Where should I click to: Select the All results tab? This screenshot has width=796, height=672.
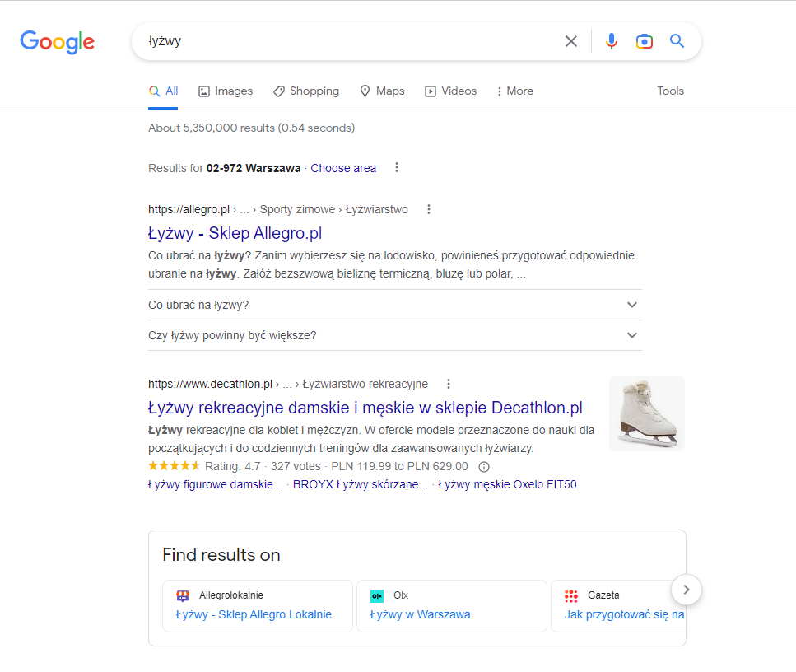tap(163, 91)
